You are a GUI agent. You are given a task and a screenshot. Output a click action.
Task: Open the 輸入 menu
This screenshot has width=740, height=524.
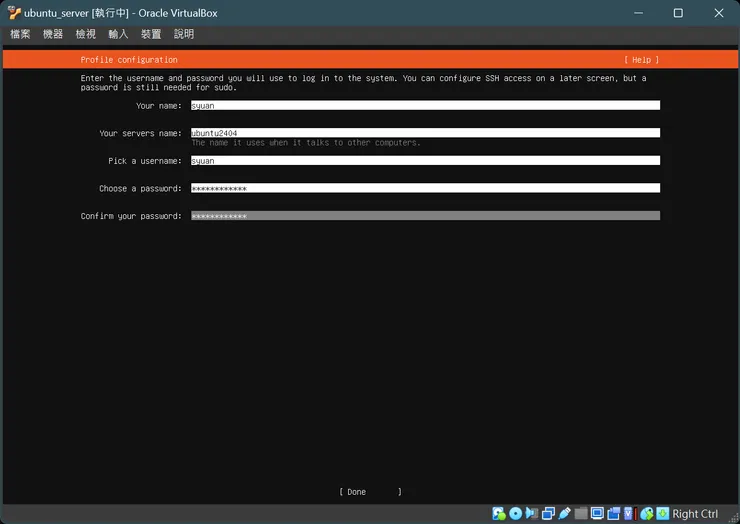118,34
